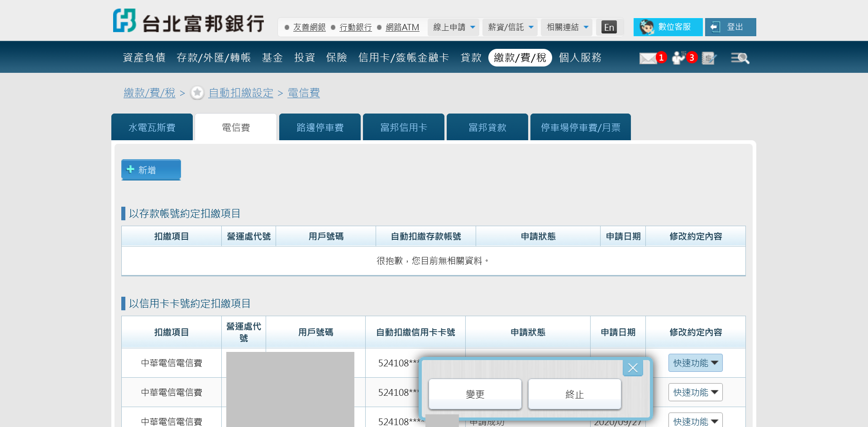
Task: Expand the 線上申請 dropdown
Action: point(454,27)
